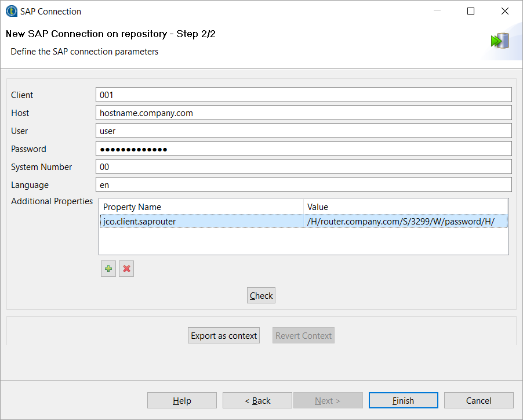Click the red X remove property icon
Screen dimensions: 523x420
pyautogui.click(x=126, y=269)
